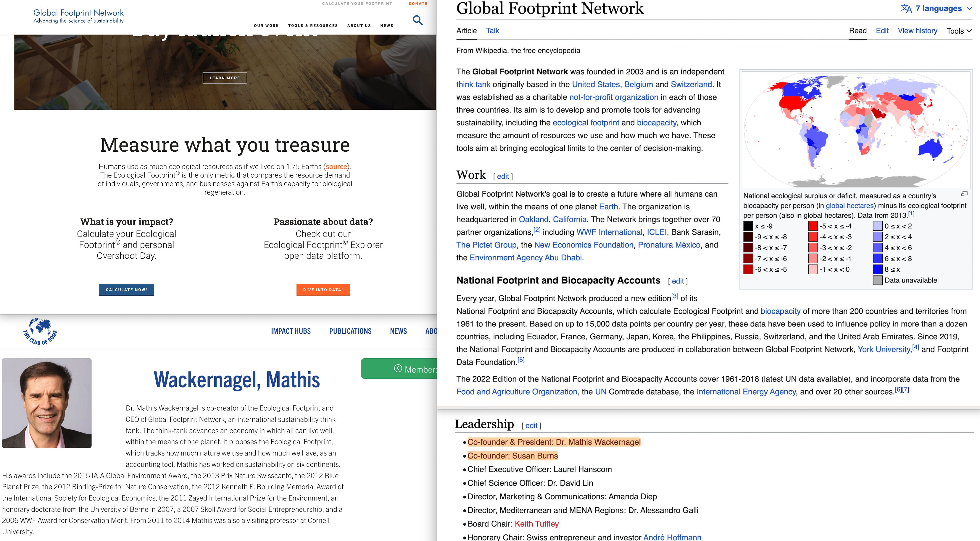Select the Wikipedia Article tab

[x=466, y=31]
